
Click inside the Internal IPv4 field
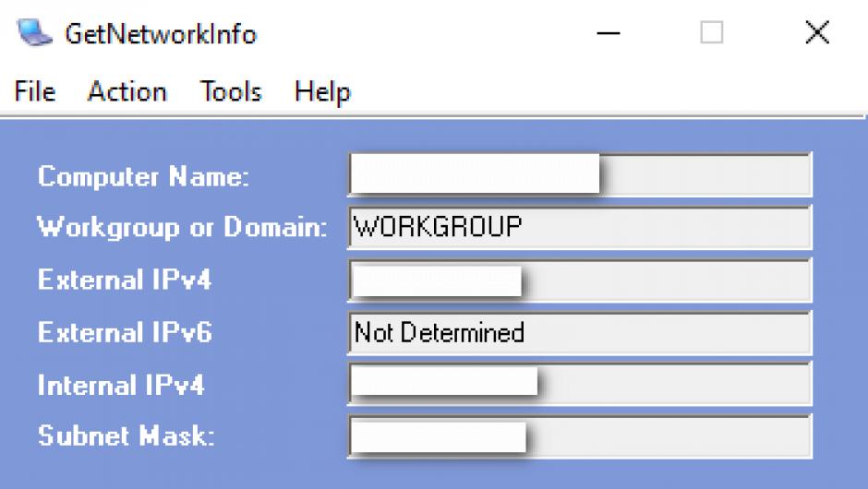click(579, 384)
